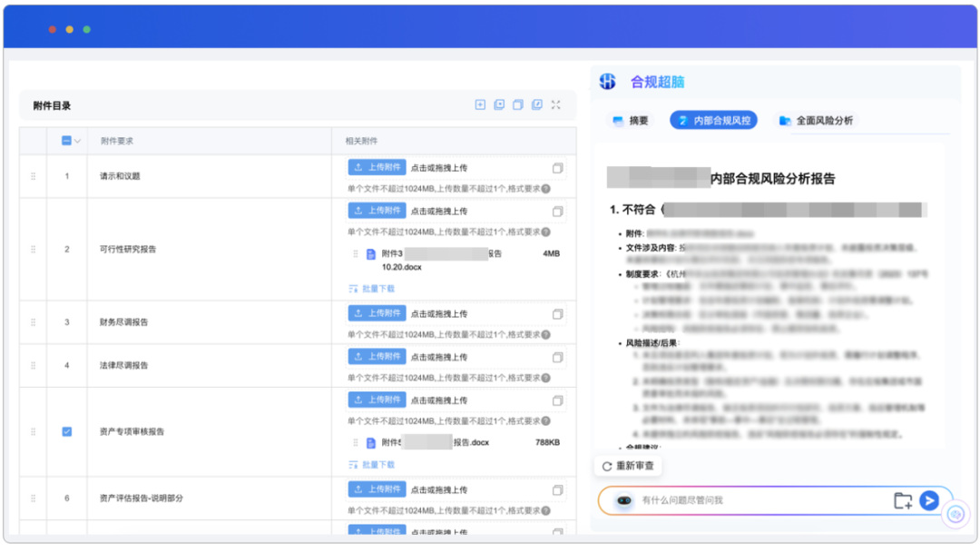Screen dimensions: 980x553
Task: Click 上传附件 button for 资产评估报告-说明部分
Action: tap(377, 489)
